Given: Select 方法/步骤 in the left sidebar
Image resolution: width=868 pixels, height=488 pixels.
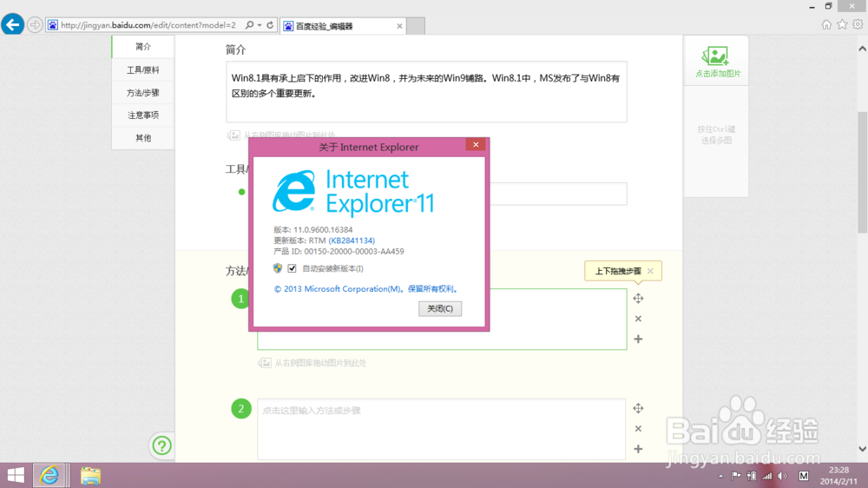Looking at the screenshot, I should tap(143, 93).
